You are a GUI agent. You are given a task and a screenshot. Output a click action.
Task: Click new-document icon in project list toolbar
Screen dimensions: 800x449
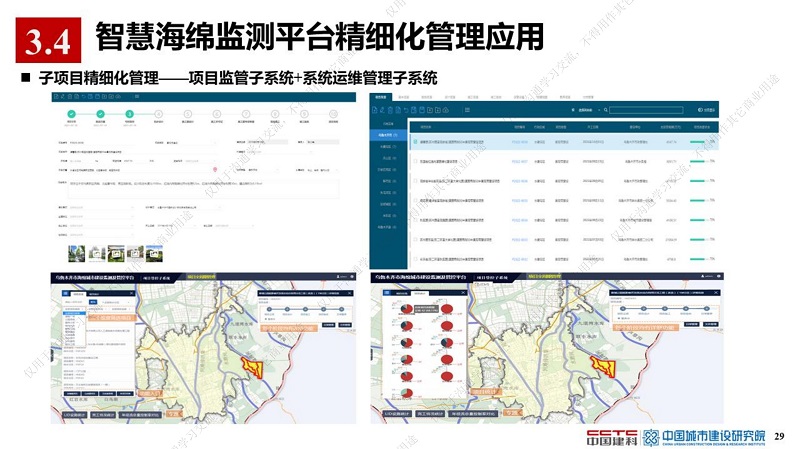tap(374, 110)
